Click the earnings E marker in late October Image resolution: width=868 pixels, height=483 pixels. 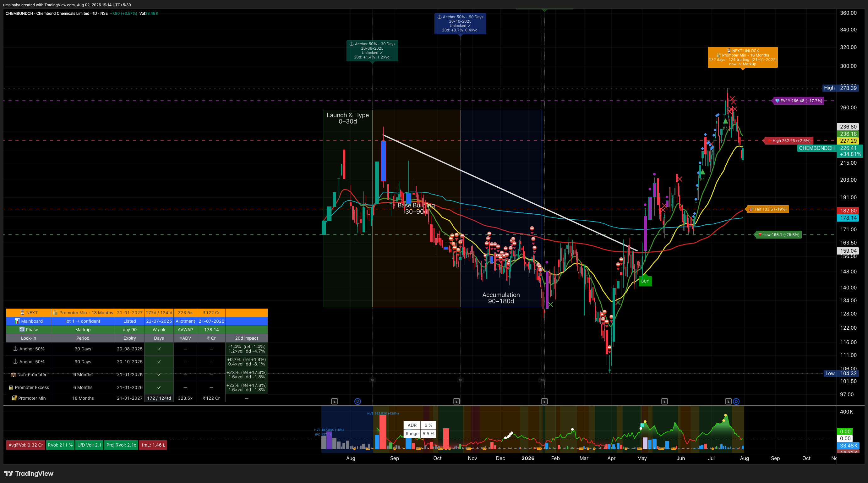tap(456, 401)
